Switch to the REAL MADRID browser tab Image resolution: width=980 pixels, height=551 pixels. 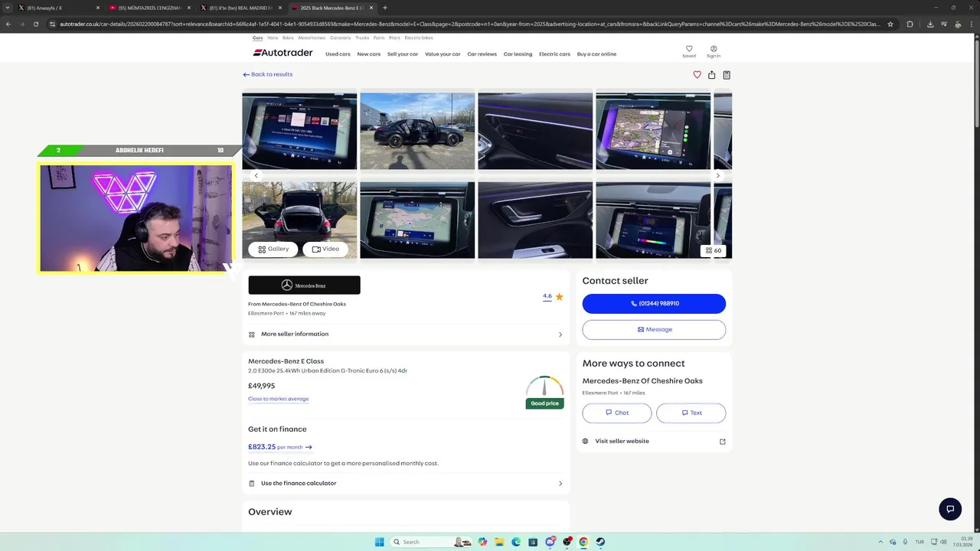tap(241, 8)
